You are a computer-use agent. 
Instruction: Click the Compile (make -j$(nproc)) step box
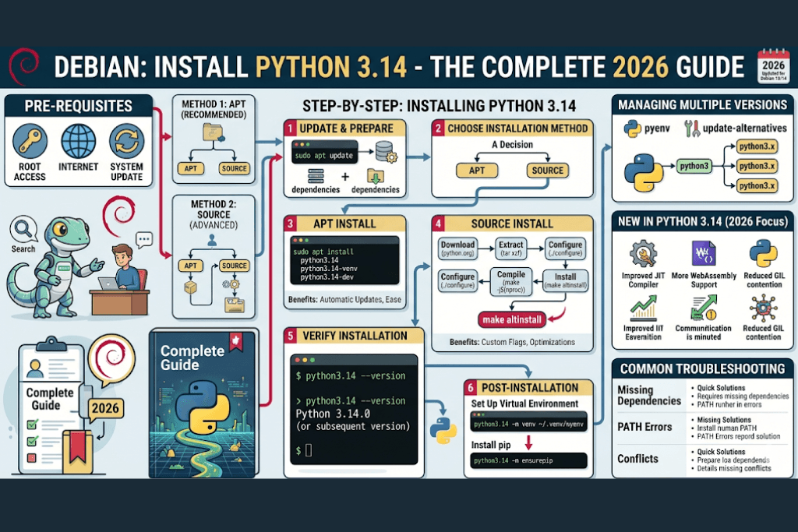[511, 282]
